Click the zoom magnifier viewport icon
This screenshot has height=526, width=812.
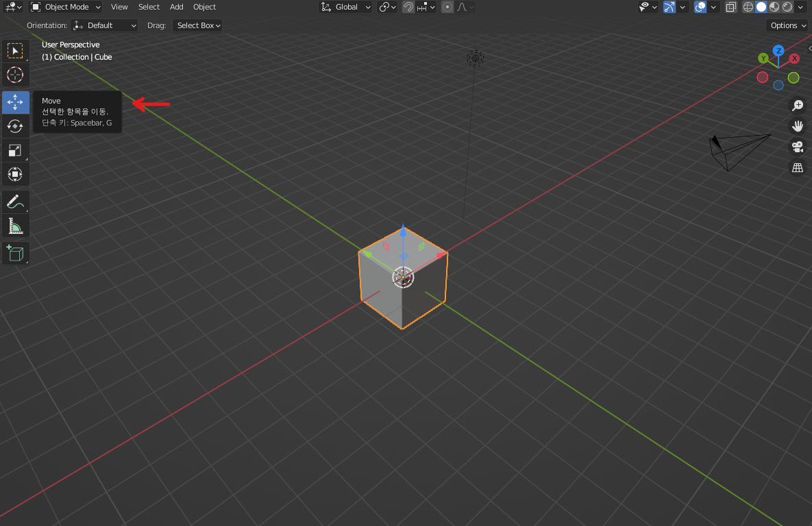point(798,105)
